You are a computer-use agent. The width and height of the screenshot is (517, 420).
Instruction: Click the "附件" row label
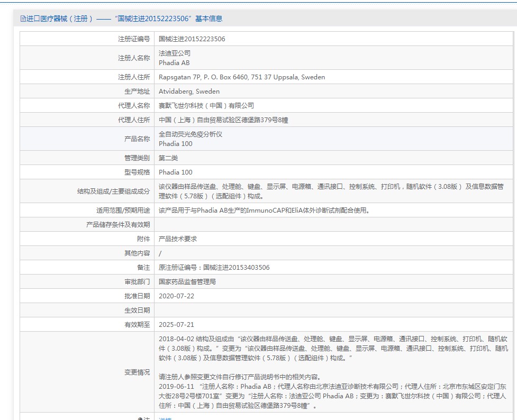point(143,239)
